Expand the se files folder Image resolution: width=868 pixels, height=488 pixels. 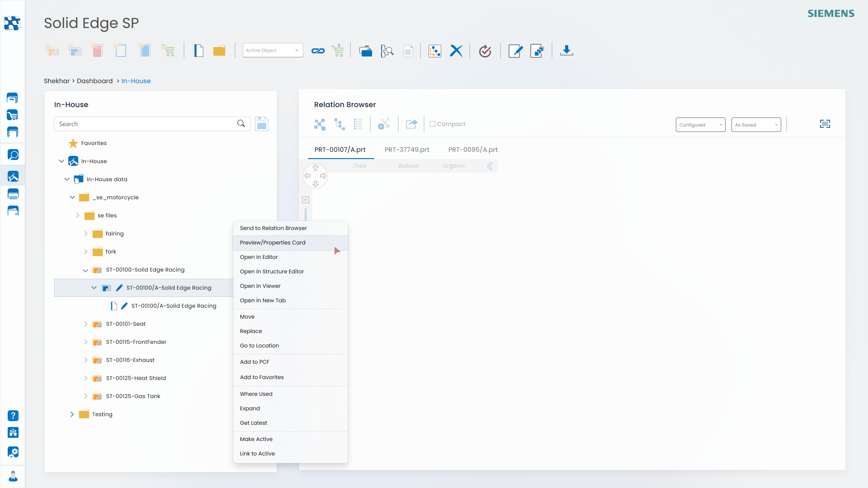click(x=78, y=216)
